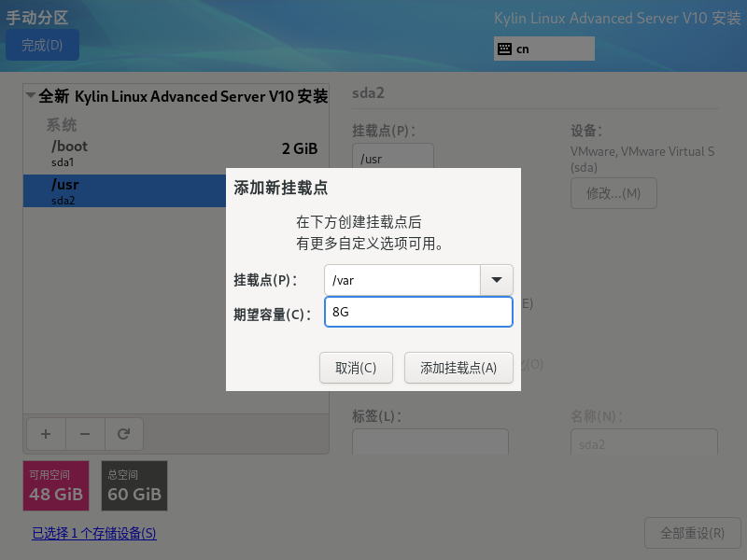
Task: Click the 系统 category label in list
Action: (62, 125)
